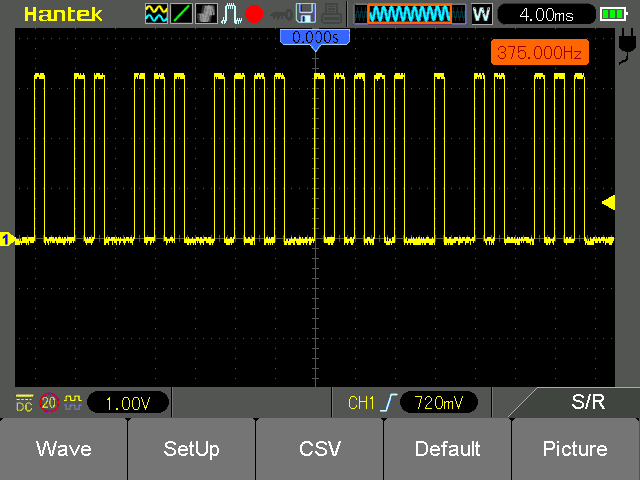Select the gray persistence waveform icon
Viewport: 640px width, 480px height.
(x=206, y=13)
